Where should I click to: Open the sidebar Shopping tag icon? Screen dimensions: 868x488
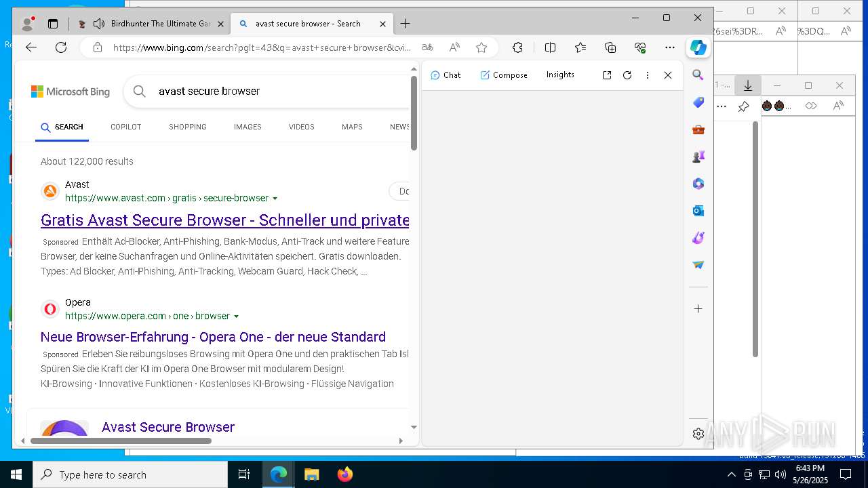point(698,102)
